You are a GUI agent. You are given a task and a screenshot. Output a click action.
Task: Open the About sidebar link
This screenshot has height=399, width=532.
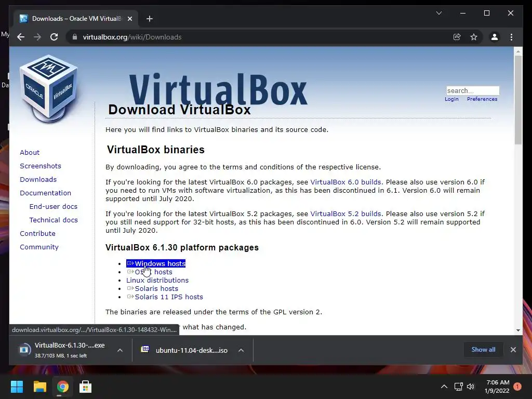pos(30,152)
